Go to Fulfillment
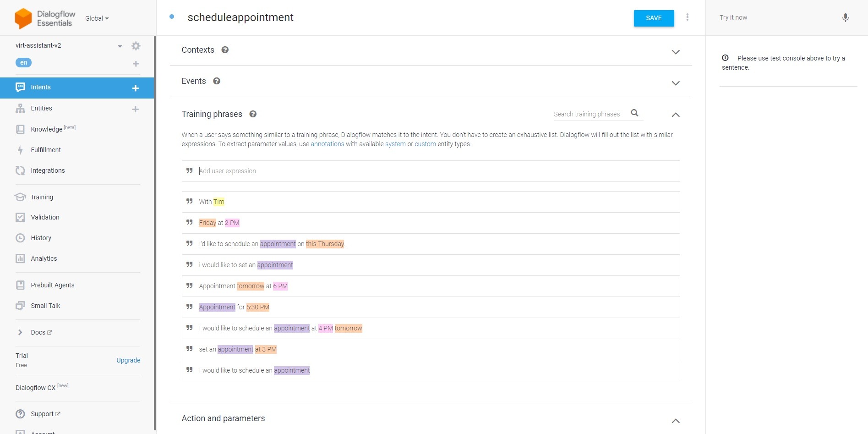The image size is (868, 434). [46, 150]
